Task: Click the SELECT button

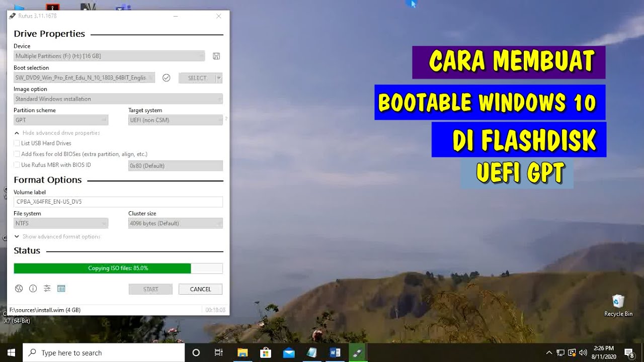Action: [x=197, y=78]
